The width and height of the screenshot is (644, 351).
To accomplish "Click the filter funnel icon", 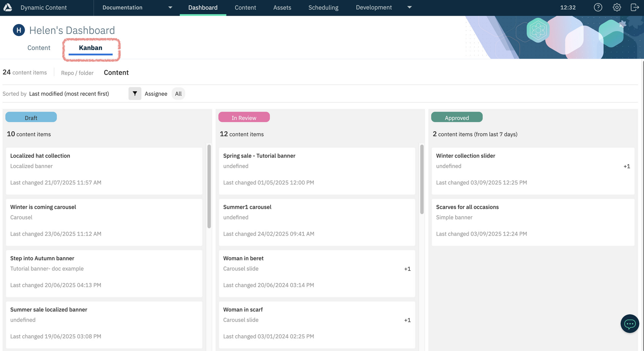I will (x=135, y=93).
